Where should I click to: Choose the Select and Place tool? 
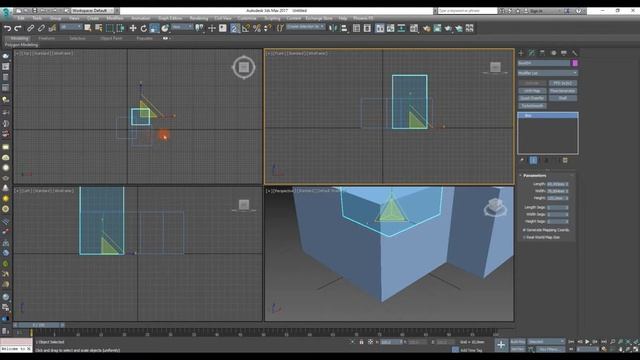click(x=165, y=28)
